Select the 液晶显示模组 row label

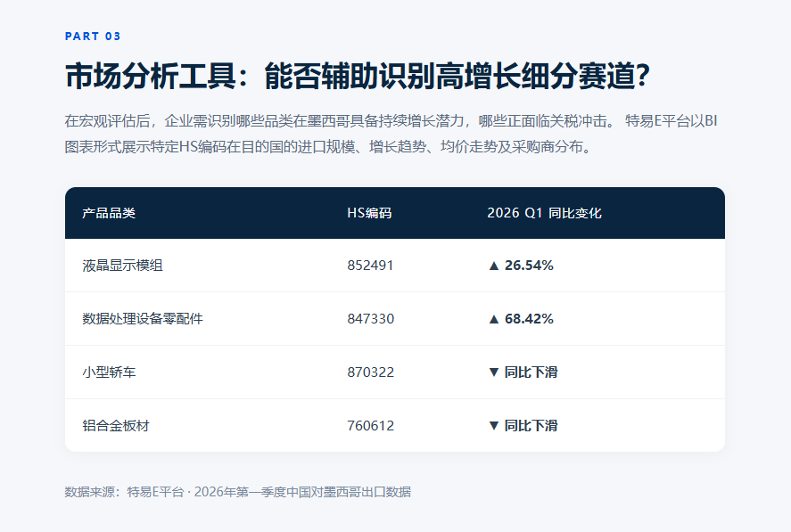point(122,266)
